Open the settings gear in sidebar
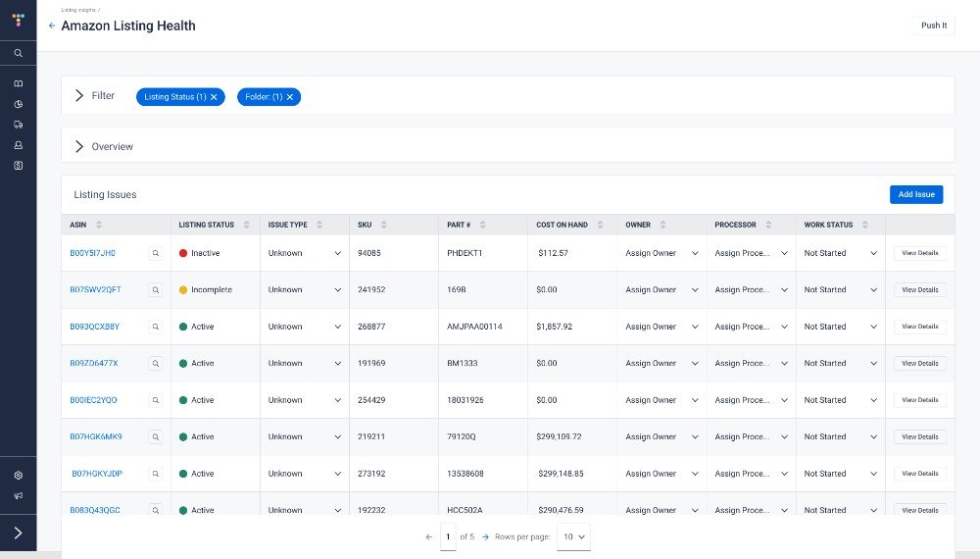The image size is (980, 559). click(x=18, y=476)
